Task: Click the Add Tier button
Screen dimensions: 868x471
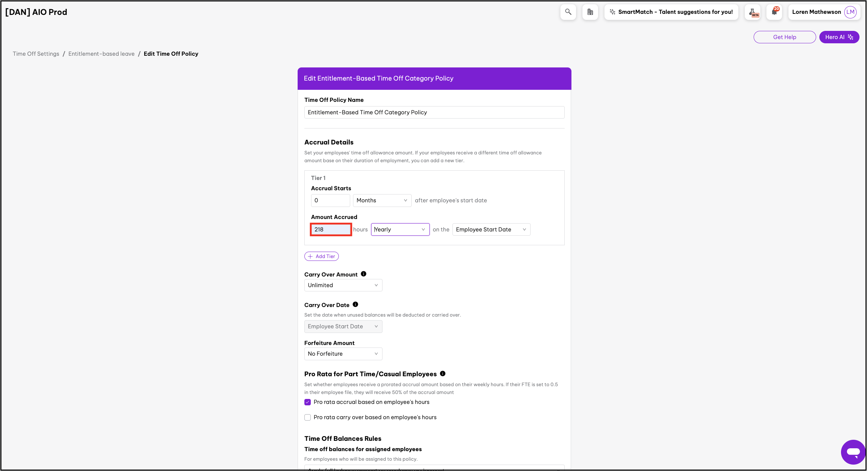Action: coord(321,256)
